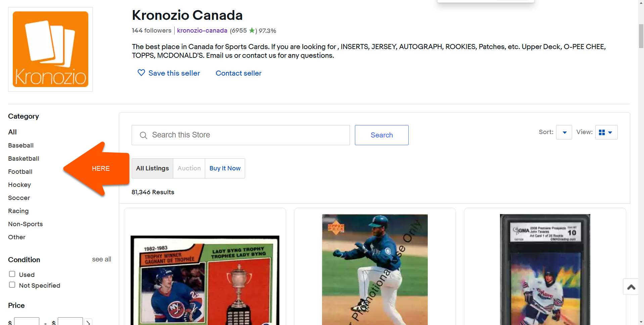Select the Hockey category

point(19,185)
